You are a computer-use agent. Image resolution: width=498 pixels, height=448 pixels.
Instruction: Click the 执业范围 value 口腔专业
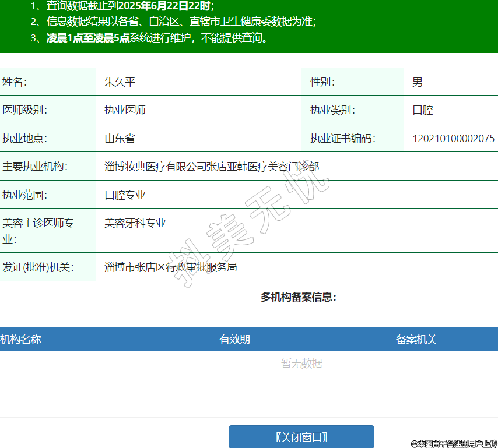pyautogui.click(x=125, y=195)
